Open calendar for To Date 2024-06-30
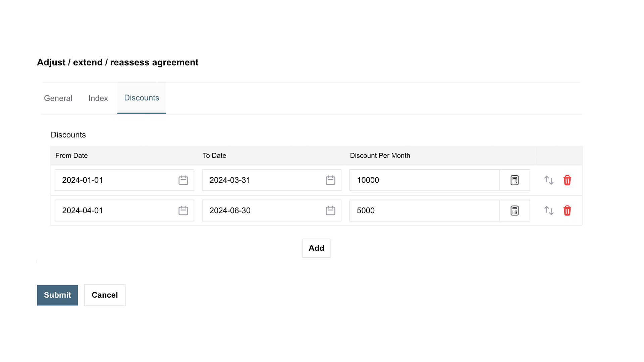Screen dimensions: 644x362 pos(330,210)
